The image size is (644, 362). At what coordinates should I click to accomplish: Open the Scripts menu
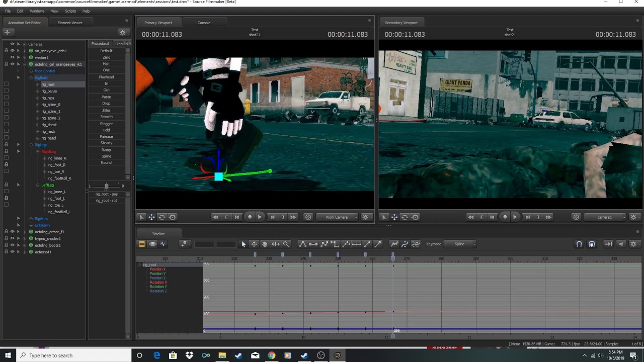click(x=70, y=11)
